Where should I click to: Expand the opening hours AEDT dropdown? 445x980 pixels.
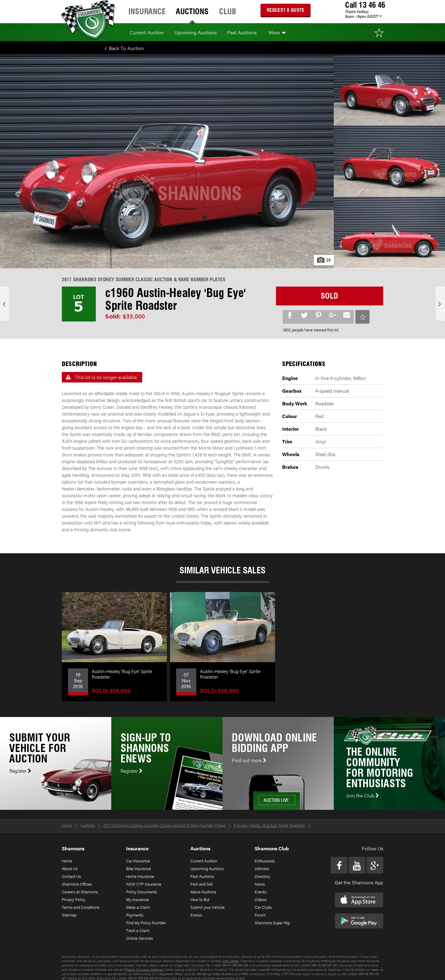(x=364, y=16)
